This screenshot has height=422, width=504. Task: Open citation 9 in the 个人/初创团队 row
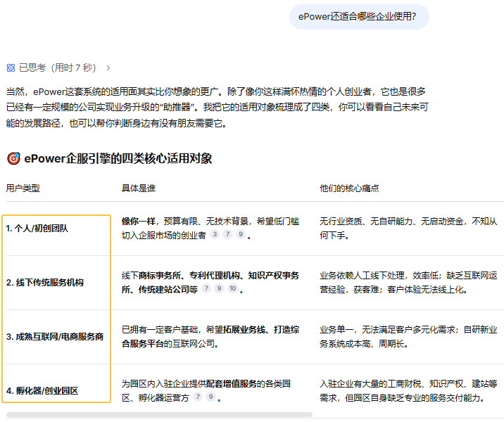(x=240, y=235)
